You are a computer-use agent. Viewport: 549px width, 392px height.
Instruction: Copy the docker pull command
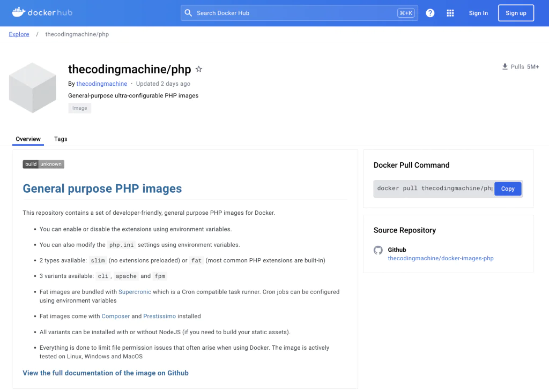[x=507, y=189]
